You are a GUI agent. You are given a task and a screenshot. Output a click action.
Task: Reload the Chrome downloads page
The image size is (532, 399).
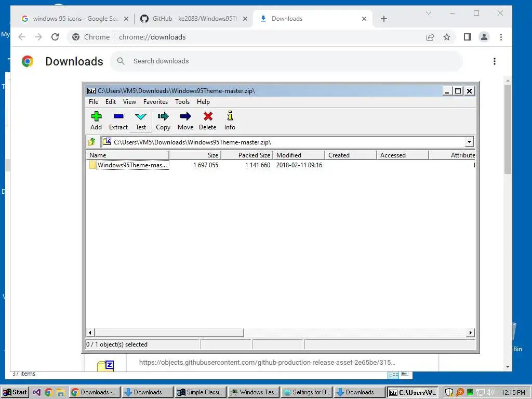55,37
